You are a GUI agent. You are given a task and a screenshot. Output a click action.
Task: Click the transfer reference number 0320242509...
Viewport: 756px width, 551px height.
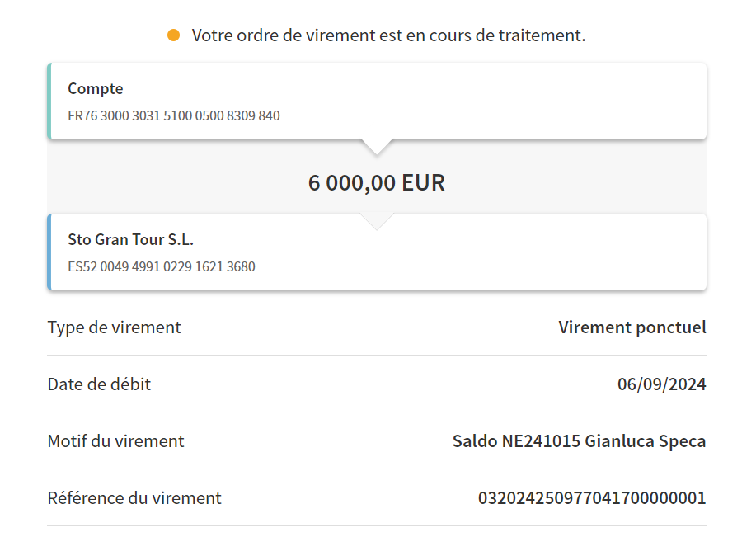592,498
